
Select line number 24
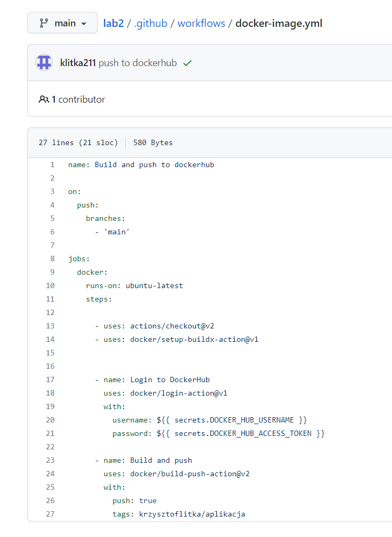coord(50,474)
